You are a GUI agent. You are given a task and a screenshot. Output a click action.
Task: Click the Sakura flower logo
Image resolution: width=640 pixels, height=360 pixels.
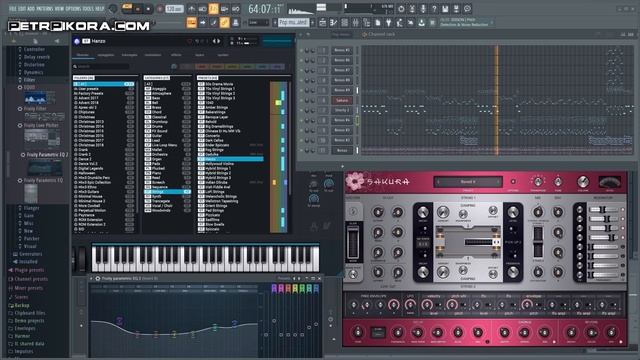click(x=354, y=181)
